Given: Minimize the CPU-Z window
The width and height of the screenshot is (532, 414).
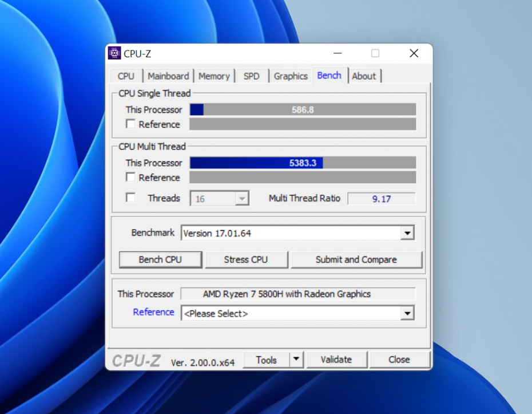Looking at the screenshot, I should click(338, 53).
